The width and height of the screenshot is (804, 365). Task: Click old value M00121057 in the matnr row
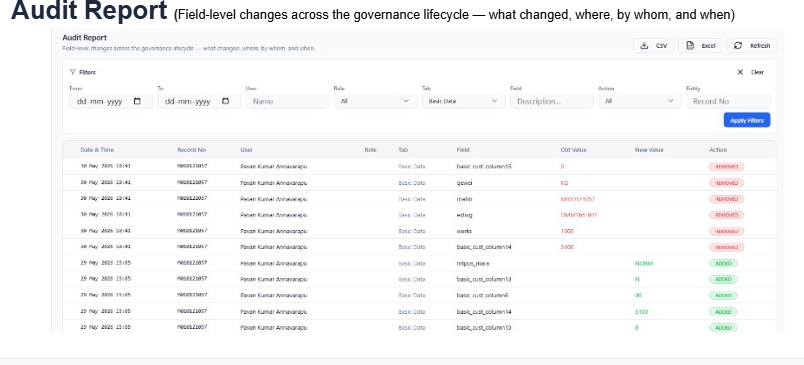[x=578, y=199]
